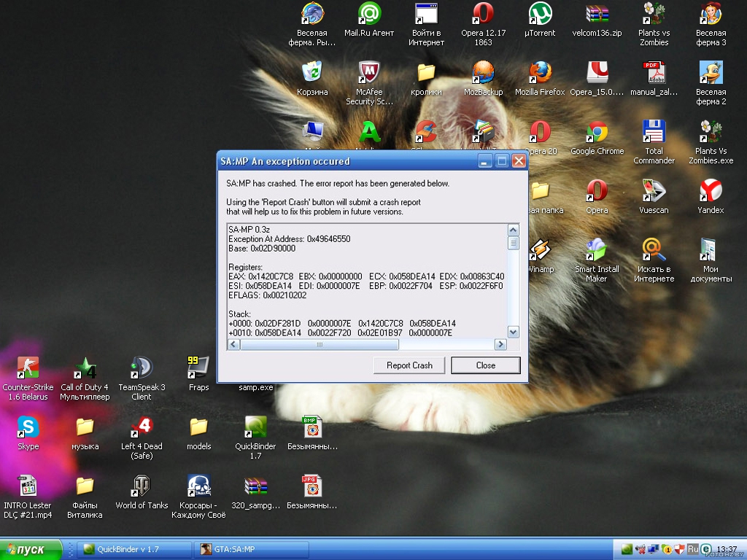Screen dimensions: 747x560
Task: Switch to QuickBinder v 1.7 taskbar window
Action: pyautogui.click(x=134, y=549)
